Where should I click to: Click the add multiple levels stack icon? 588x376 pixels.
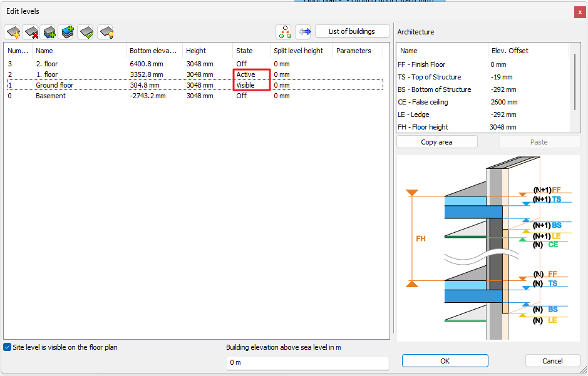(67, 32)
